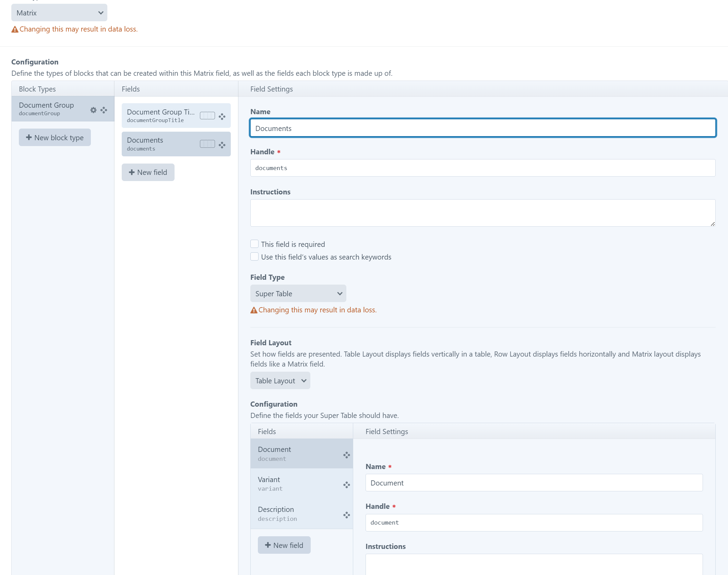Click drag handle on Variant field

pyautogui.click(x=346, y=484)
